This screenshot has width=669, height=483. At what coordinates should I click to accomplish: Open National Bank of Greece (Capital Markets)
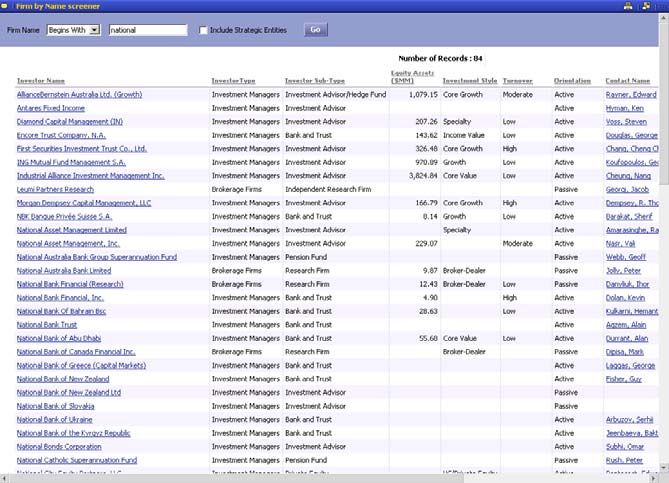pos(81,366)
